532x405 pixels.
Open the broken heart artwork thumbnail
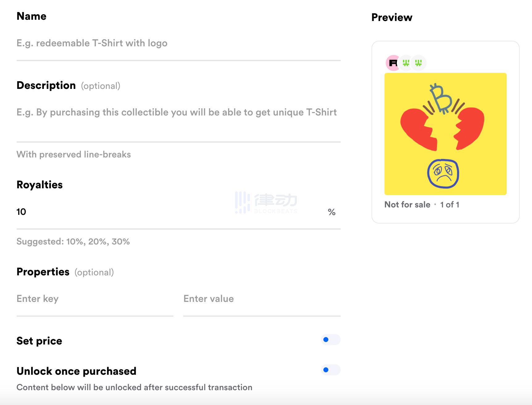445,134
